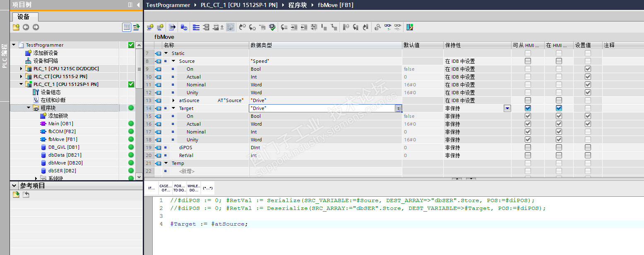This screenshot has width=644, height=255.
Task: Click the set bookmark icon in toolbar
Action: click(x=346, y=27)
